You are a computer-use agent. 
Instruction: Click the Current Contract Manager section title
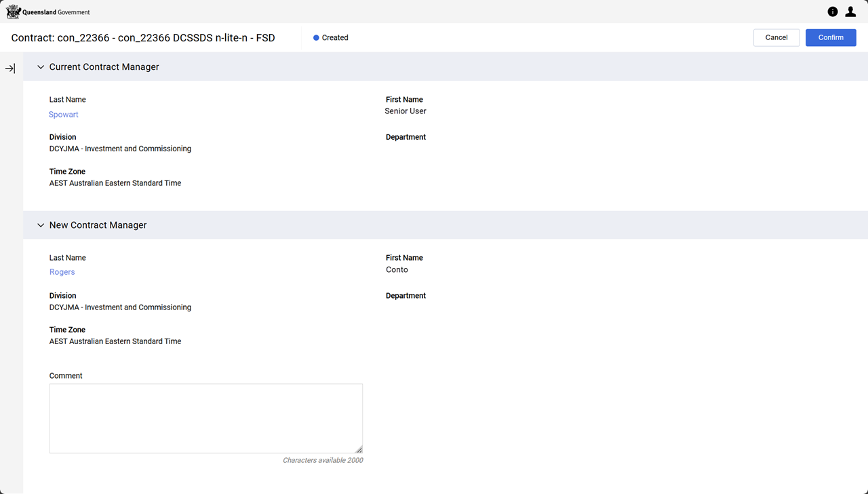(104, 67)
